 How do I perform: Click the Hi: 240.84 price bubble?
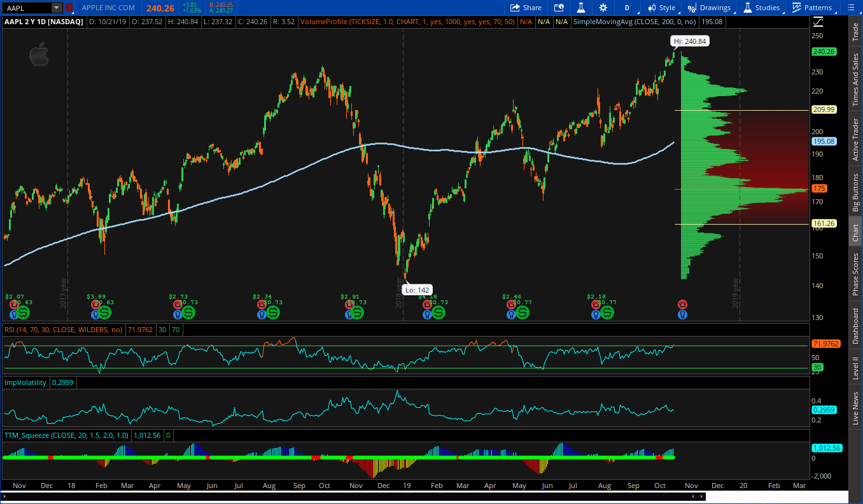coord(691,41)
